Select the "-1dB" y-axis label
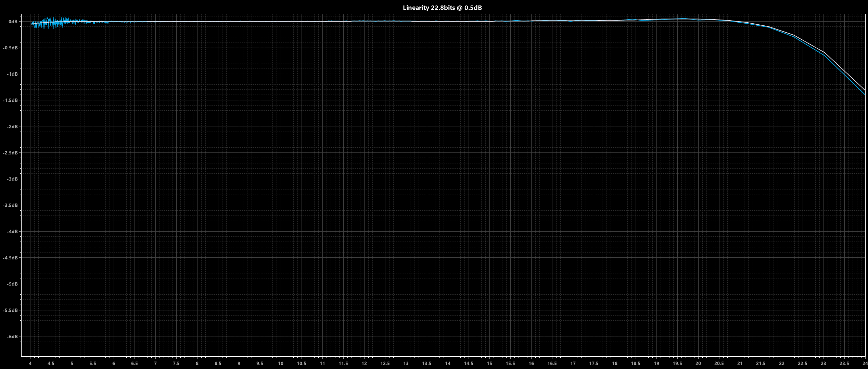The height and width of the screenshot is (369, 868). point(12,74)
